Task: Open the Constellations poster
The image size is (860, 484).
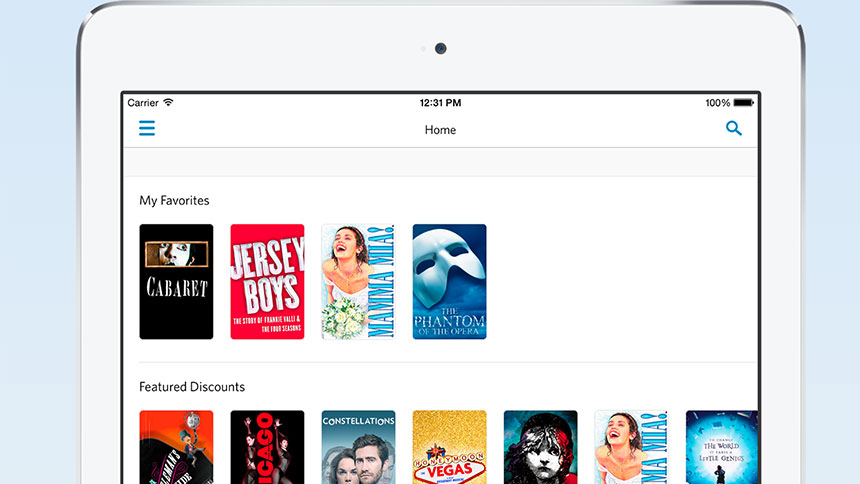Action: (358, 447)
